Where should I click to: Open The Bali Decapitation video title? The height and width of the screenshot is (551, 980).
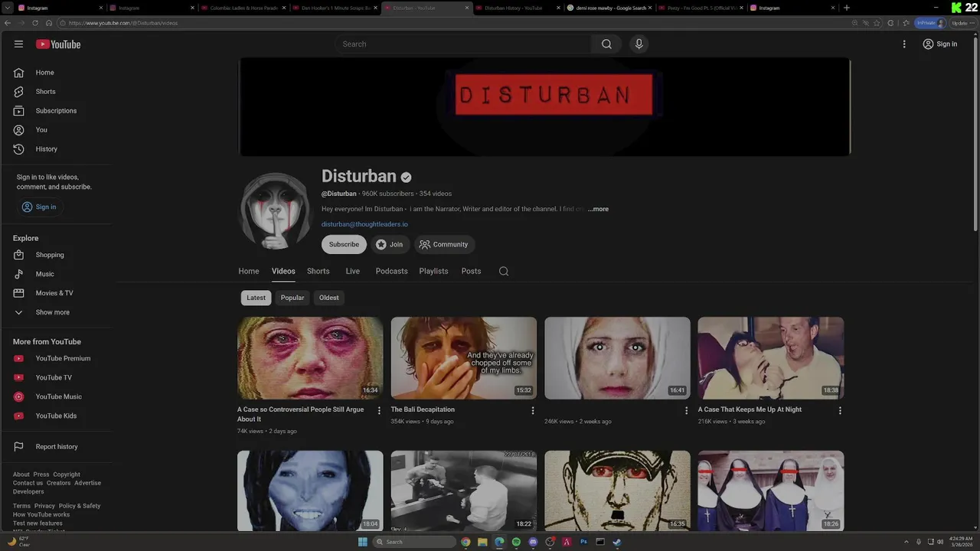(423, 409)
